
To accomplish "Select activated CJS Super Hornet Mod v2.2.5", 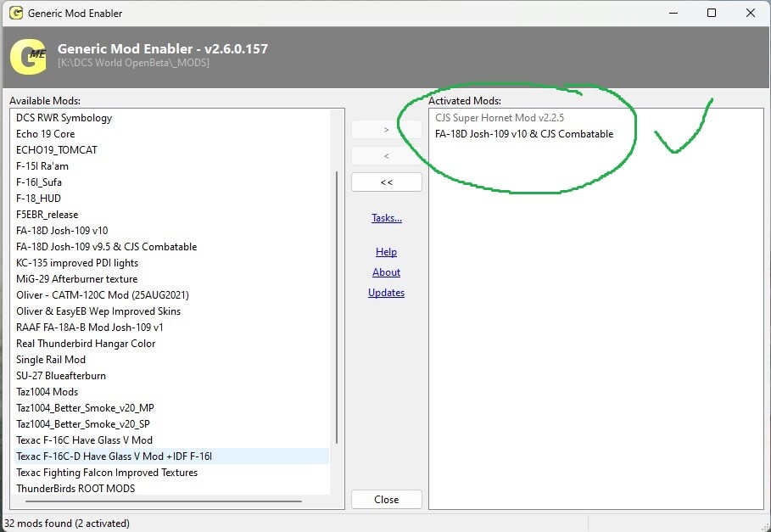I will pyautogui.click(x=500, y=118).
